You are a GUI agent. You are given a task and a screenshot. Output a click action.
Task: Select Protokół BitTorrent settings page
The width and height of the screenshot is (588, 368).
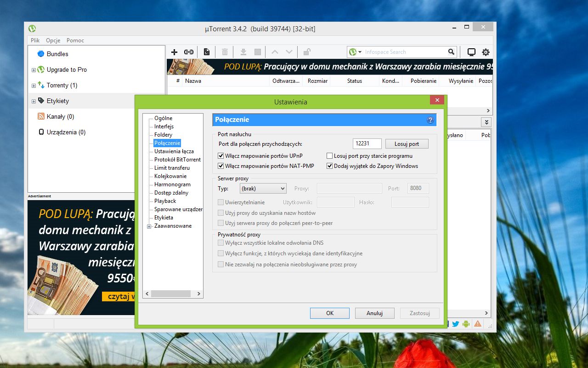[x=177, y=160]
